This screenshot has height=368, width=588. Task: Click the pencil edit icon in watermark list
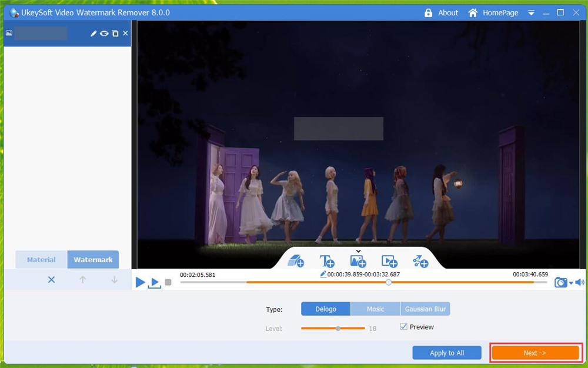pos(93,34)
